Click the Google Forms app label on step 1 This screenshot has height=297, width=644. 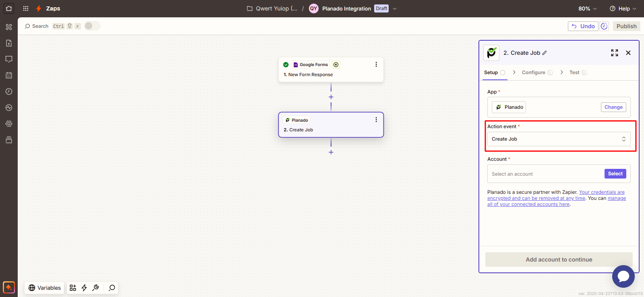click(x=311, y=64)
